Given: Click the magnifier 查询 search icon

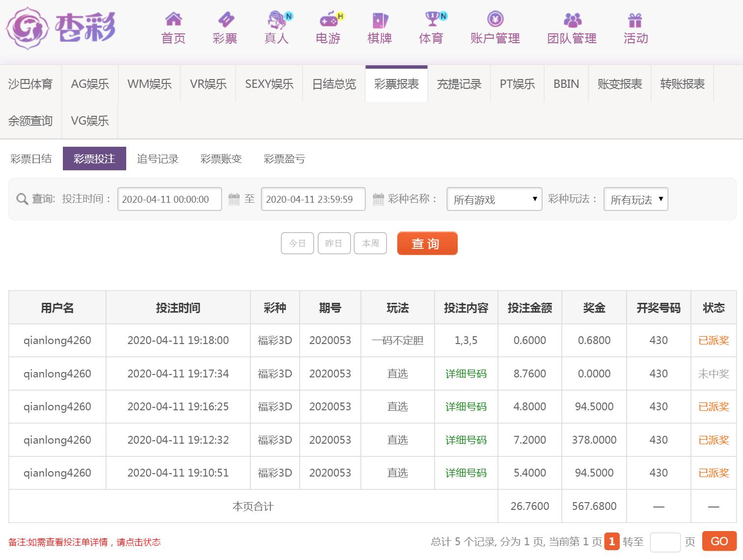Looking at the screenshot, I should (x=22, y=199).
